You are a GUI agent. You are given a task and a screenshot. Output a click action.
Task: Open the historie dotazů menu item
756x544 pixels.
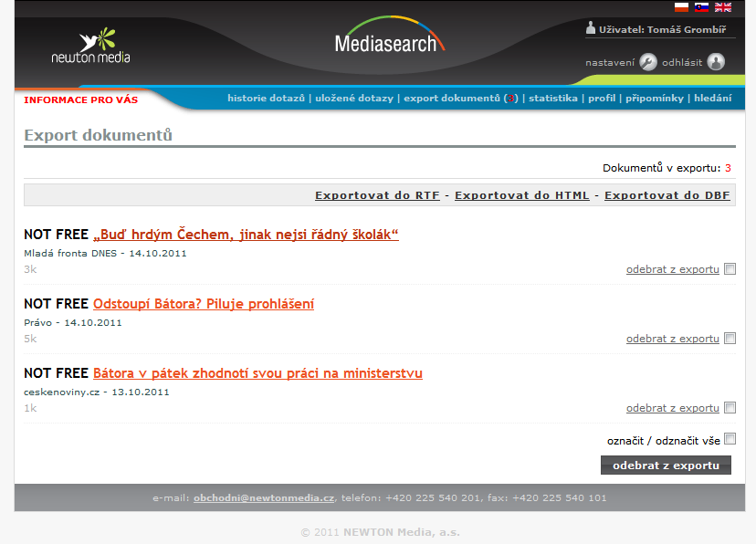(266, 99)
